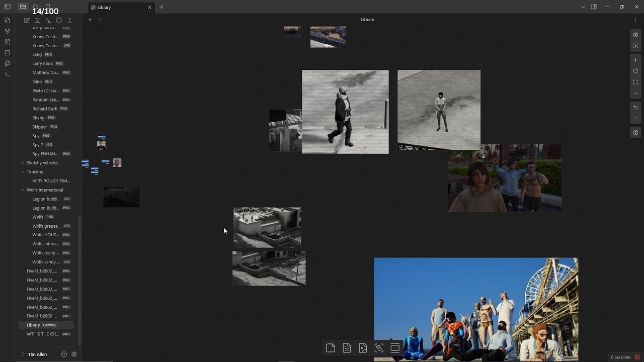
Task: Open the file explorer folder tab icon
Action: [23, 7]
